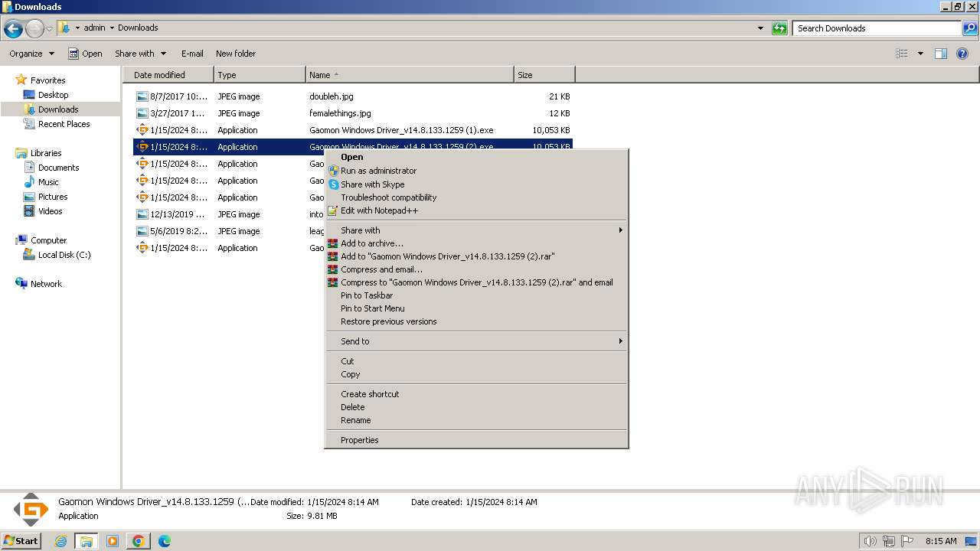Click the volume speaker tray icon
This screenshot has height=551, width=980.
click(870, 541)
